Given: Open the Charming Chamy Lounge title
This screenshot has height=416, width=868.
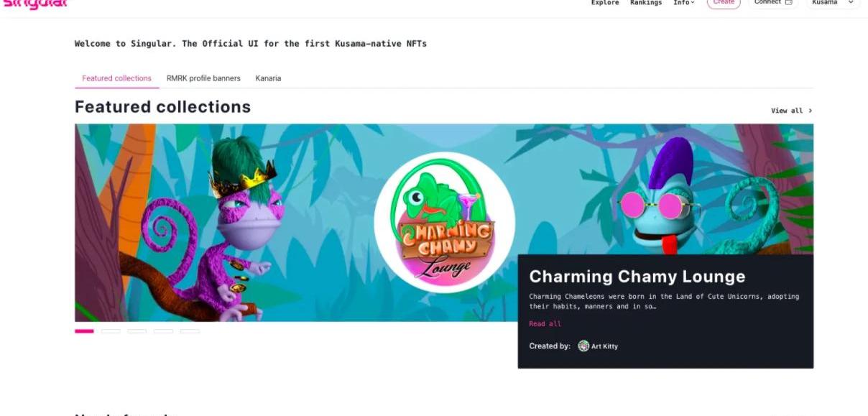Looking at the screenshot, I should click(x=637, y=277).
